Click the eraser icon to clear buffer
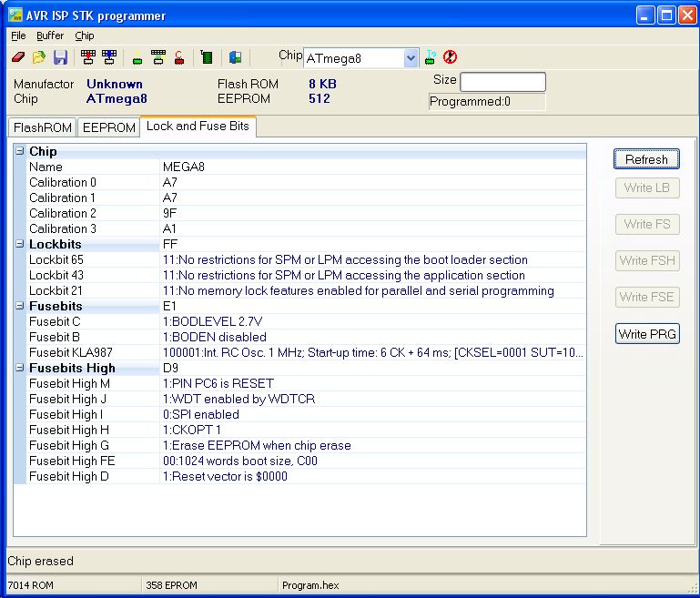 18,57
